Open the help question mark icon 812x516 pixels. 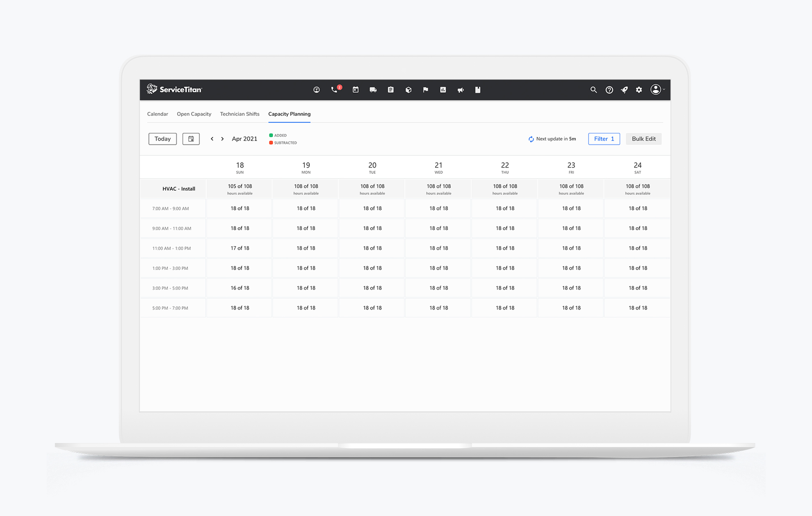[x=609, y=90]
